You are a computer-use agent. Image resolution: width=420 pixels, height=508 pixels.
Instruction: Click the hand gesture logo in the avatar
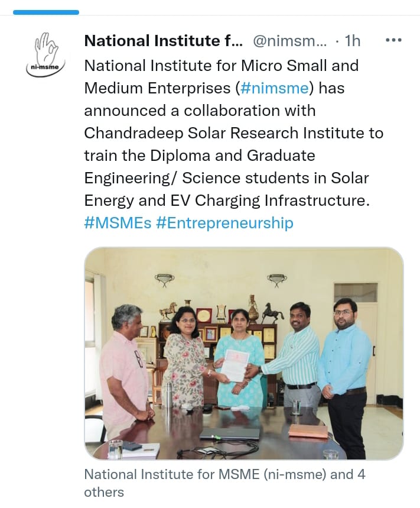pos(46,48)
